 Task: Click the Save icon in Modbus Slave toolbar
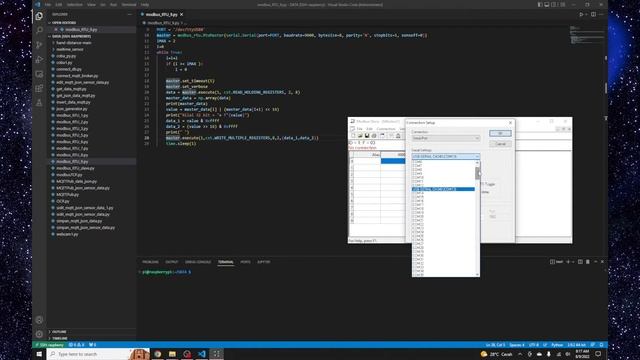tap(367, 136)
